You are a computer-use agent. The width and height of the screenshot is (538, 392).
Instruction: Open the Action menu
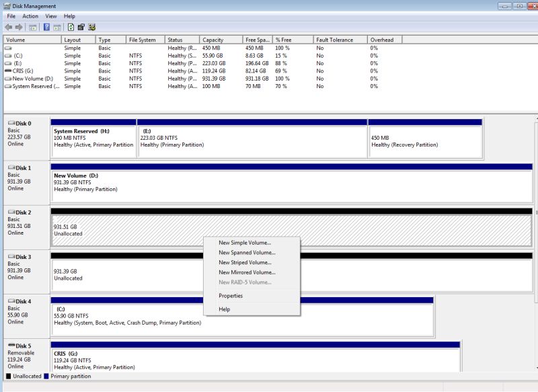click(30, 15)
